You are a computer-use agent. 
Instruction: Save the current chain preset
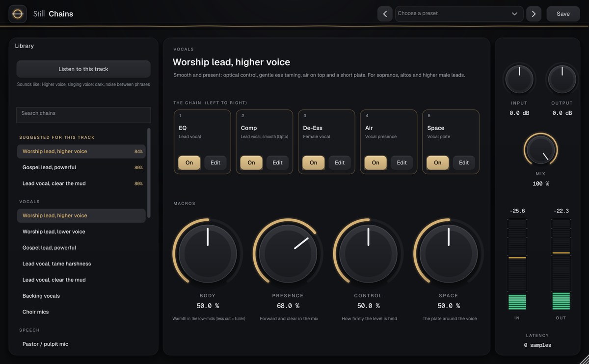tap(563, 14)
